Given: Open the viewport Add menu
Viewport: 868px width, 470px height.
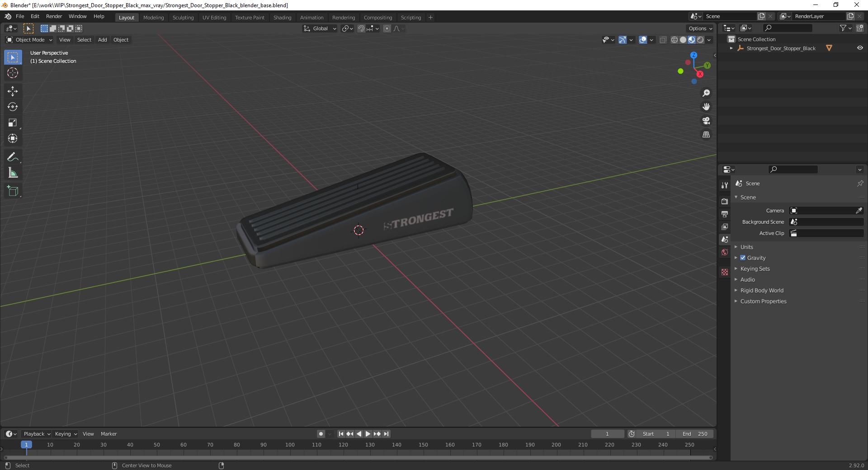Looking at the screenshot, I should tap(103, 40).
